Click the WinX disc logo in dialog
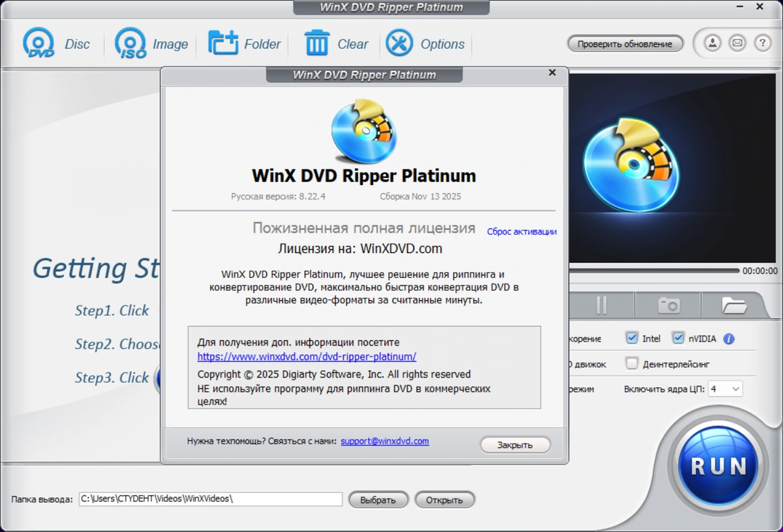 364,132
